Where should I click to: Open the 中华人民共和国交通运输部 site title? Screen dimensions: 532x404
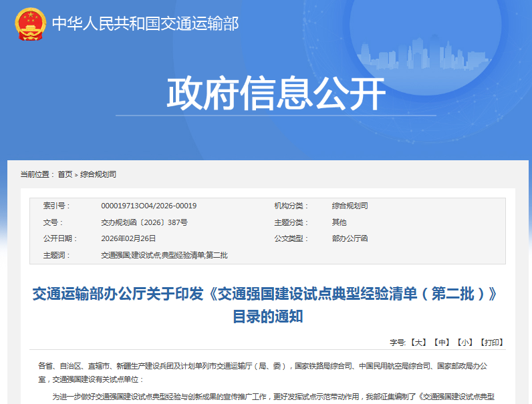click(145, 24)
